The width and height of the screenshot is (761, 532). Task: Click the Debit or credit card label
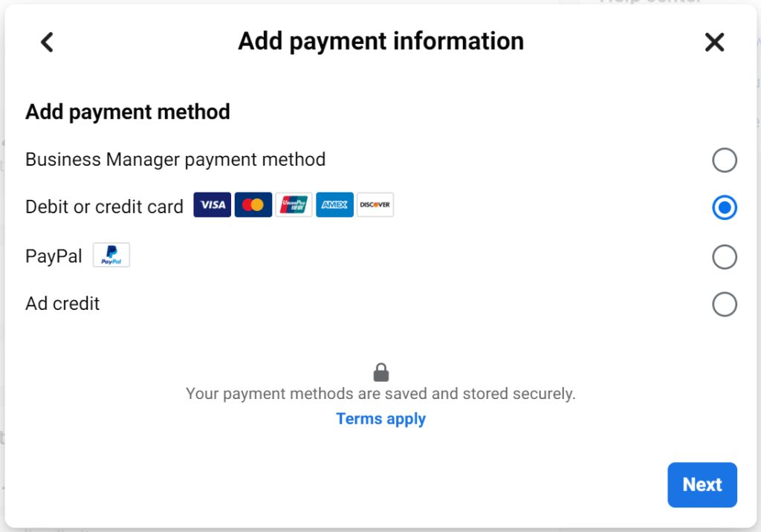pos(104,206)
